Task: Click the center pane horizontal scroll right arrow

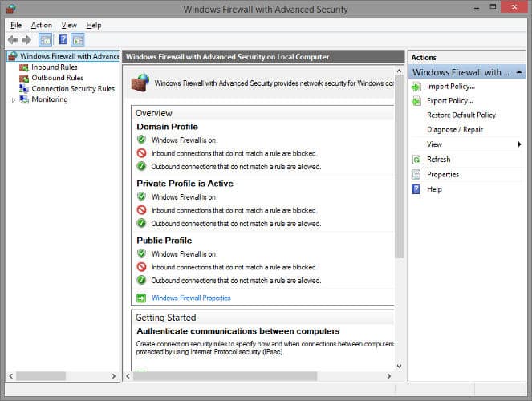Action: 389,376
